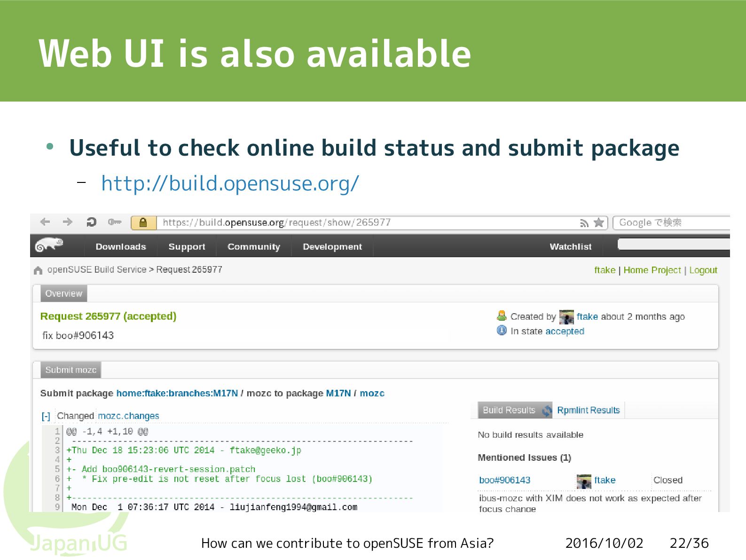Click the info icon beside In state

pos(502,331)
